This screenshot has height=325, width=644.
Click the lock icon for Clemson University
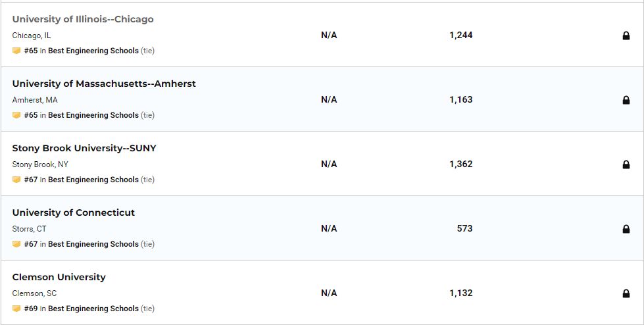[x=626, y=293]
